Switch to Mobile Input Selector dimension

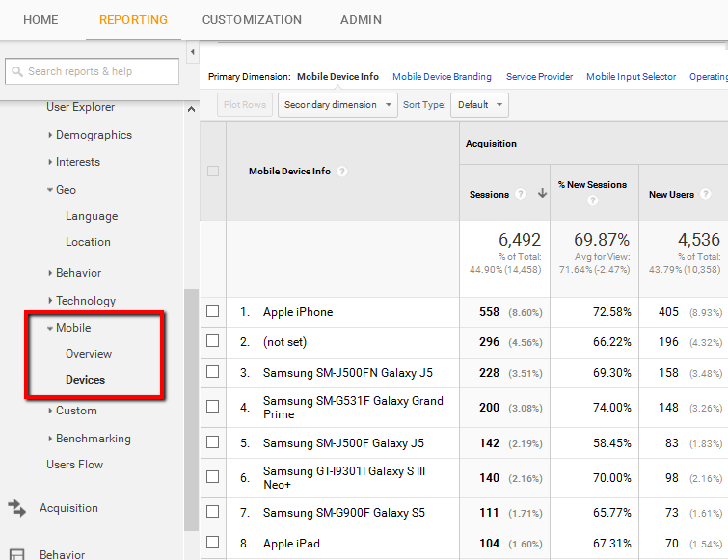[631, 76]
